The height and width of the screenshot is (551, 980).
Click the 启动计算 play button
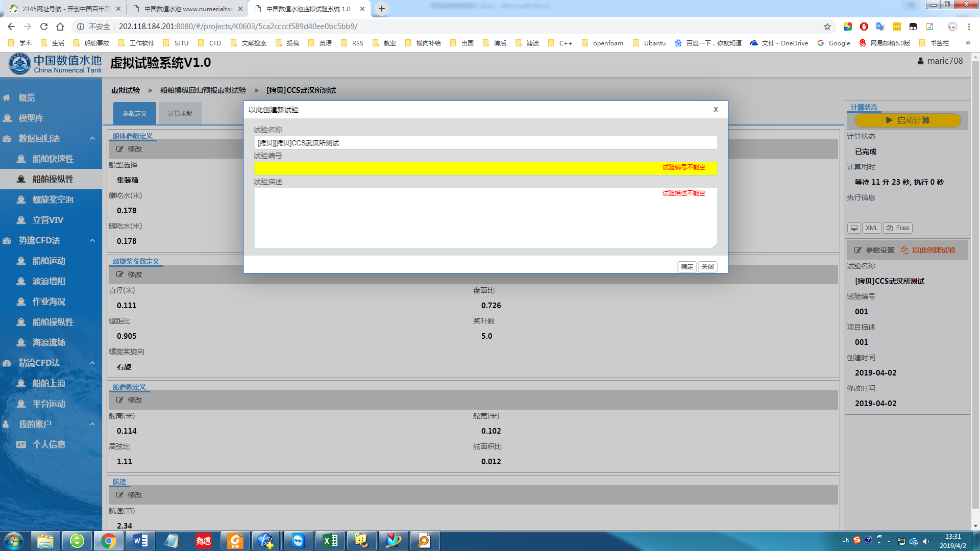908,120
